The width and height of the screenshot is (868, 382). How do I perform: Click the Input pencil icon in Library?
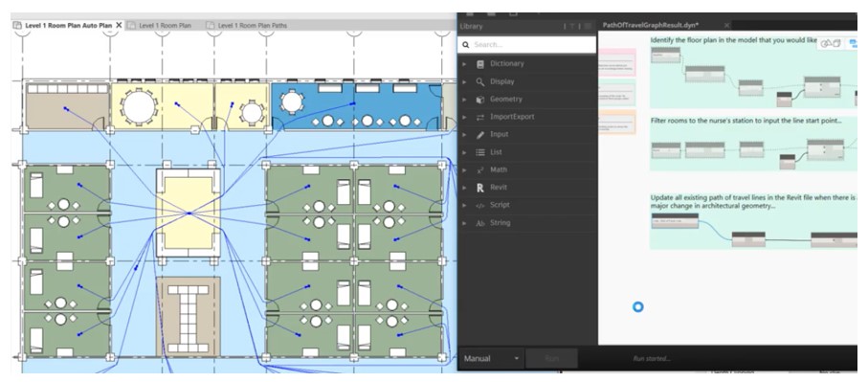point(480,135)
